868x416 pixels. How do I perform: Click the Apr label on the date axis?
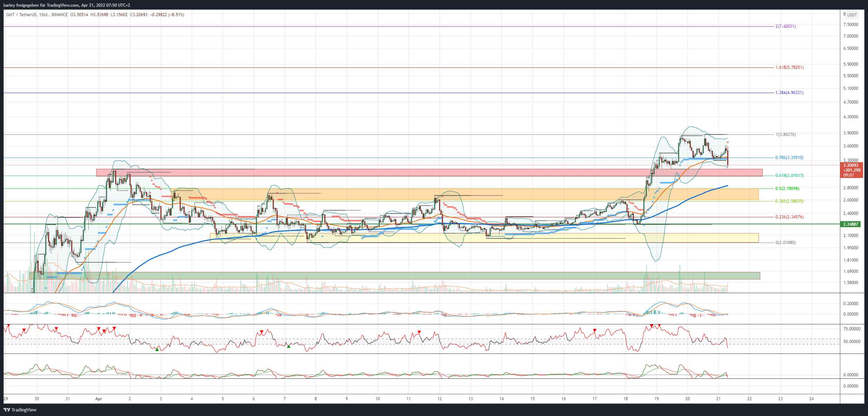[99, 399]
